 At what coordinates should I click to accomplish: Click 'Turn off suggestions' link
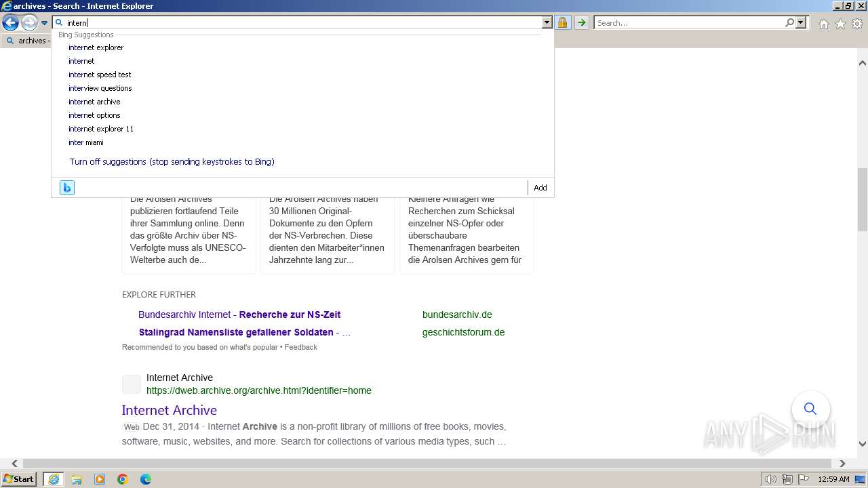[172, 162]
